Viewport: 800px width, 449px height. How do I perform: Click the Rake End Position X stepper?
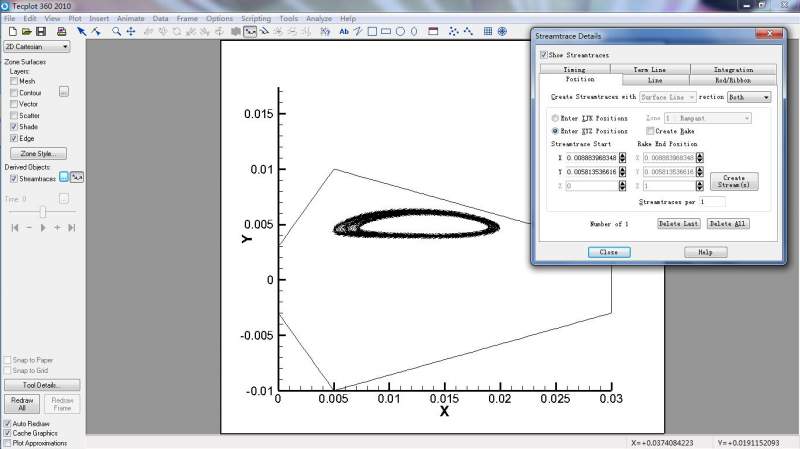tap(699, 158)
